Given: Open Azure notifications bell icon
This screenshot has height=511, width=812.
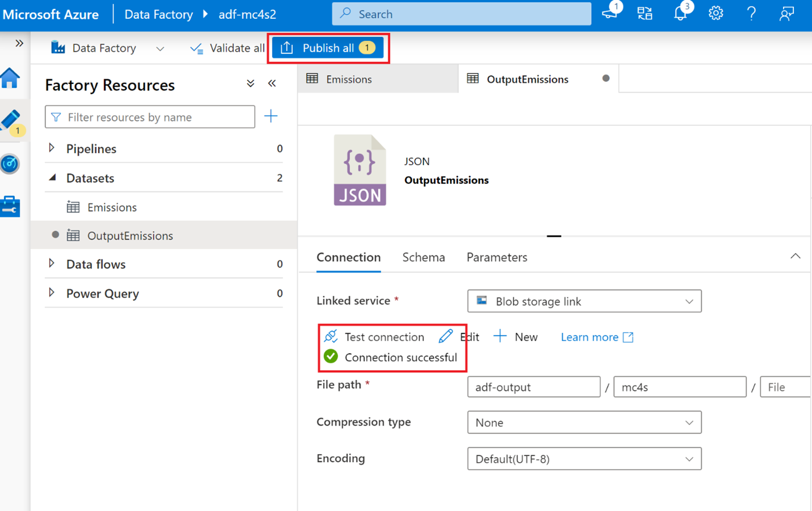Looking at the screenshot, I should point(681,13).
